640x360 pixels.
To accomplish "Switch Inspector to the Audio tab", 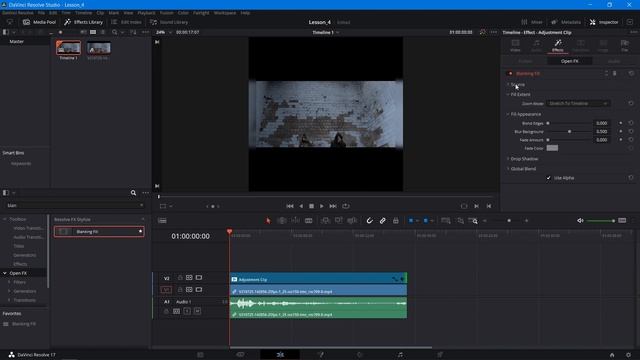I will coord(536,45).
